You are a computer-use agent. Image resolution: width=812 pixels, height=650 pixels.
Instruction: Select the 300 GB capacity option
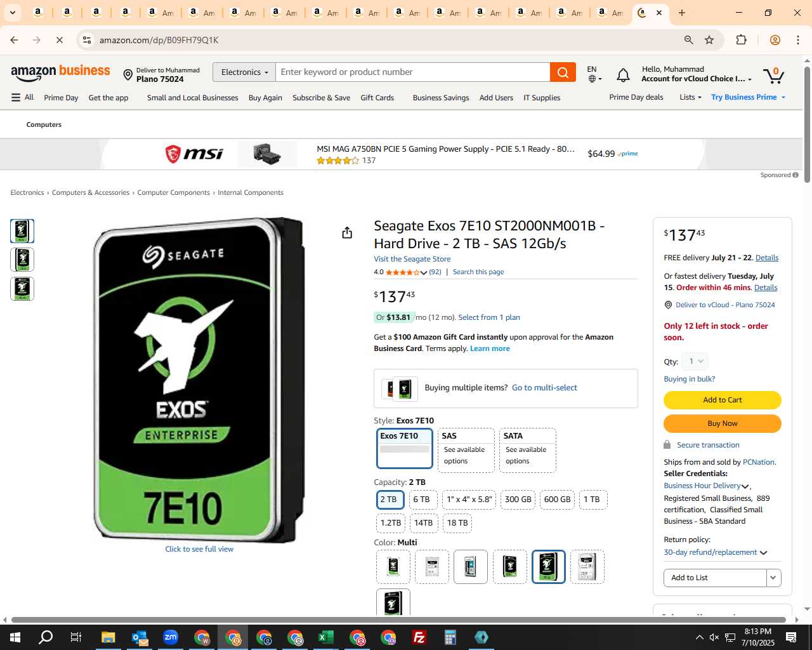tap(518, 500)
